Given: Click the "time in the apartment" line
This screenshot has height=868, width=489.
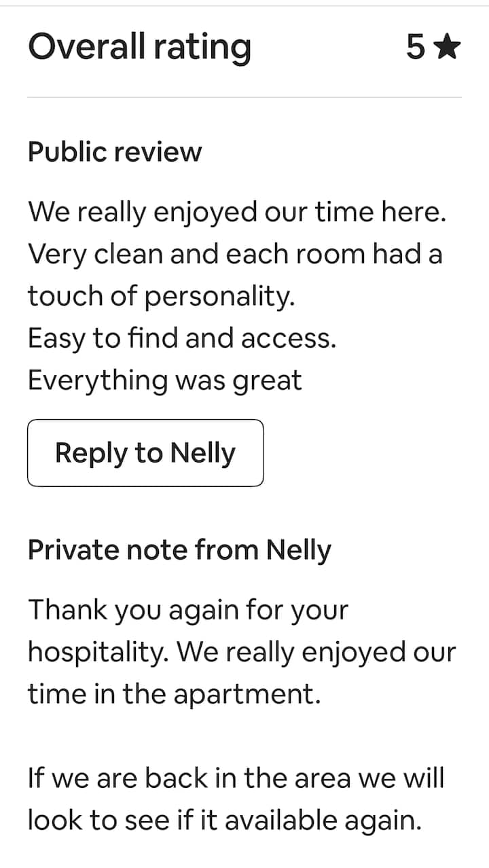Looking at the screenshot, I should click(x=174, y=694).
